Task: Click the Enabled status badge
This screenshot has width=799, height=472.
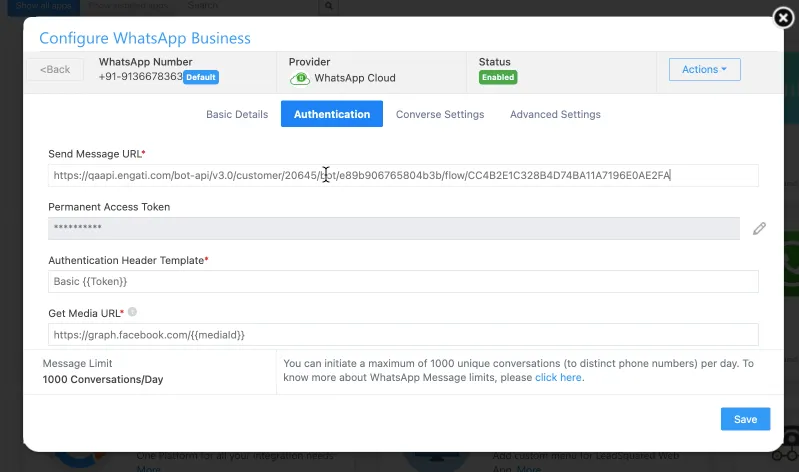Action: pos(498,77)
